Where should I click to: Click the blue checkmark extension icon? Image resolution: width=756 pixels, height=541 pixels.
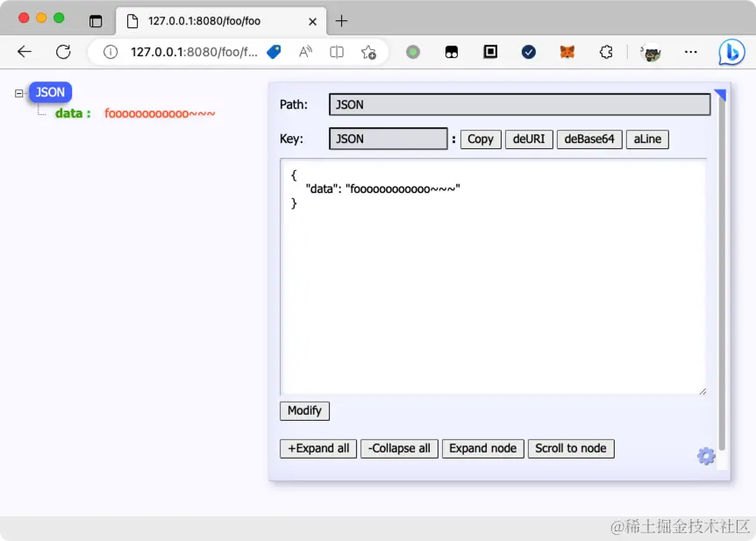529,52
